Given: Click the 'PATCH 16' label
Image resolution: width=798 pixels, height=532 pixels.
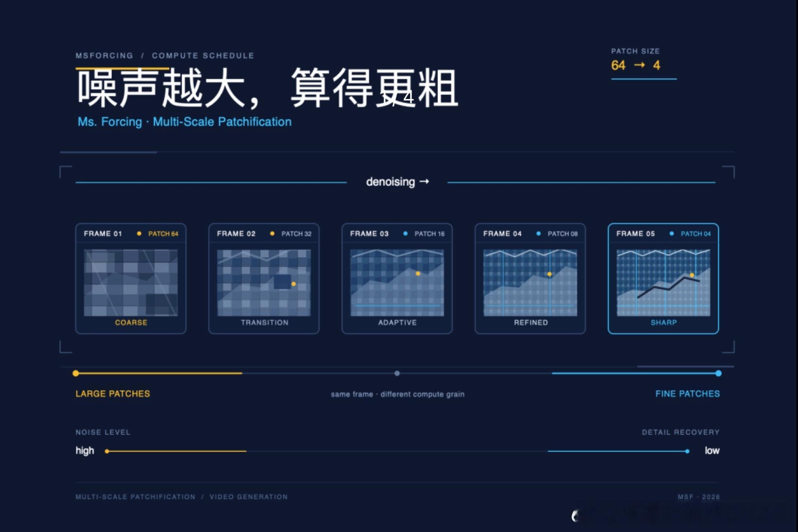Looking at the screenshot, I should [x=429, y=234].
